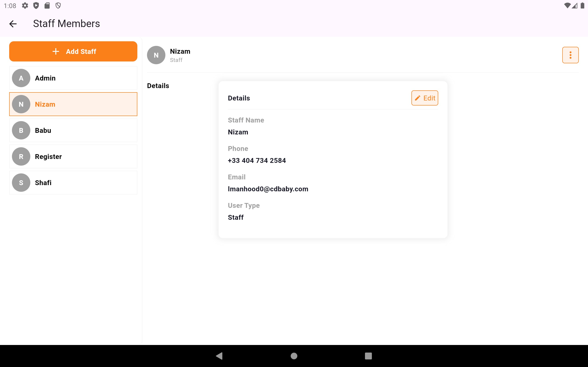Click the A avatar icon for Admin

[x=21, y=78]
